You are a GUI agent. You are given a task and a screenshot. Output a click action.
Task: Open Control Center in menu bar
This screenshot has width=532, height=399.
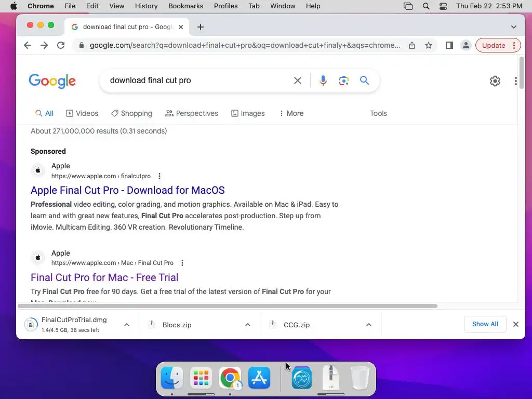(443, 6)
